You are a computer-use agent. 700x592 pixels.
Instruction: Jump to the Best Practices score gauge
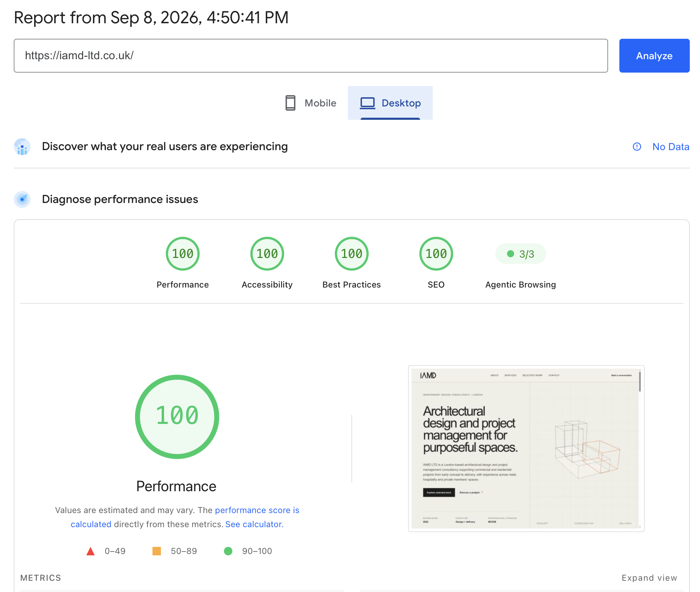[x=352, y=254]
